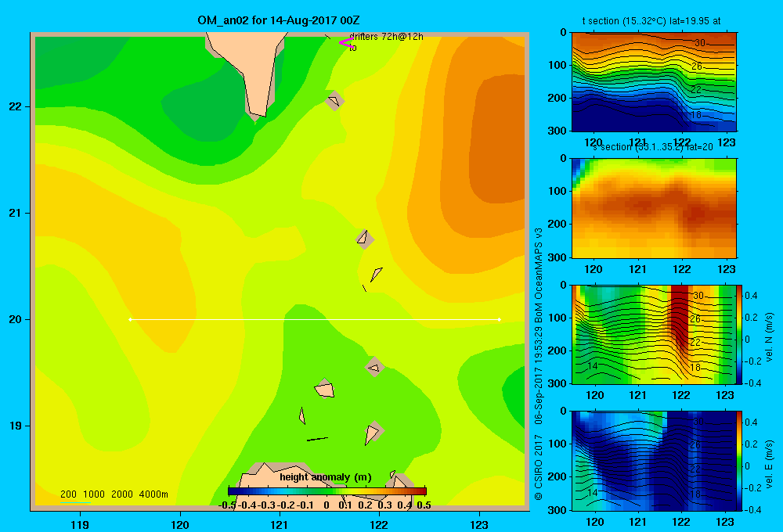Click the right endpoint of the white section line
Image resolution: width=783 pixels, height=532 pixels.
point(500,319)
